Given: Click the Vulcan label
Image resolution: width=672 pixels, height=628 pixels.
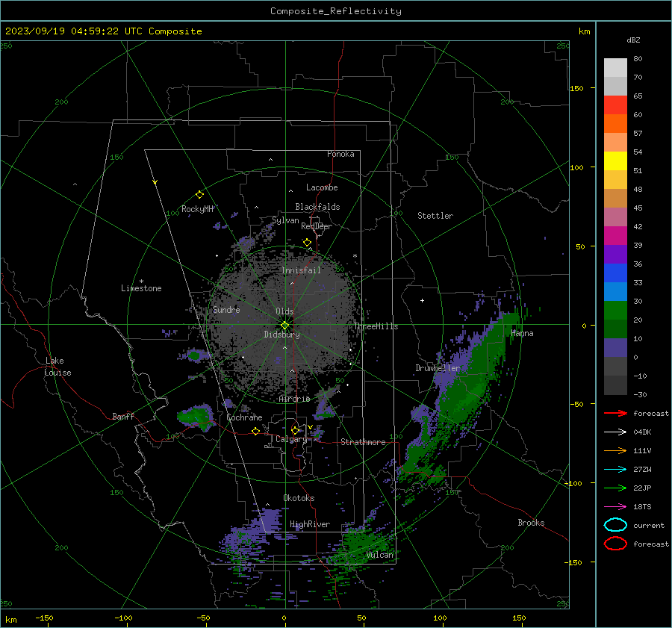Looking at the screenshot, I should pos(379,555).
